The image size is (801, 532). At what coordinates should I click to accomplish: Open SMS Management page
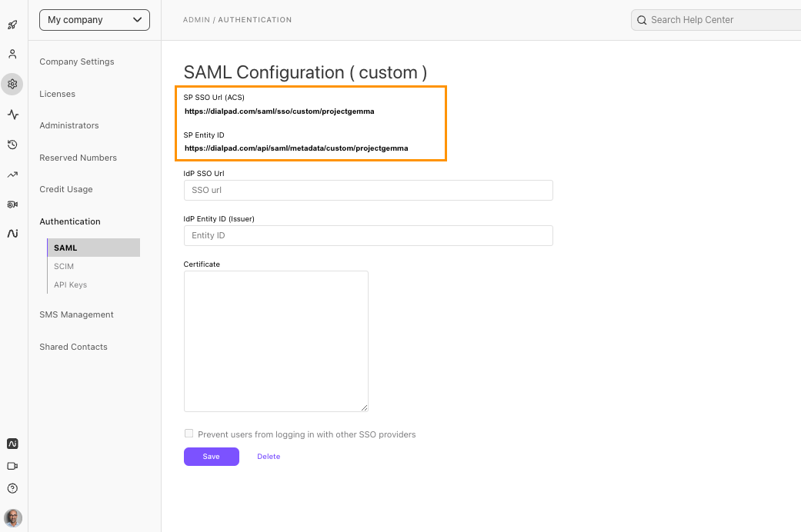pos(77,314)
